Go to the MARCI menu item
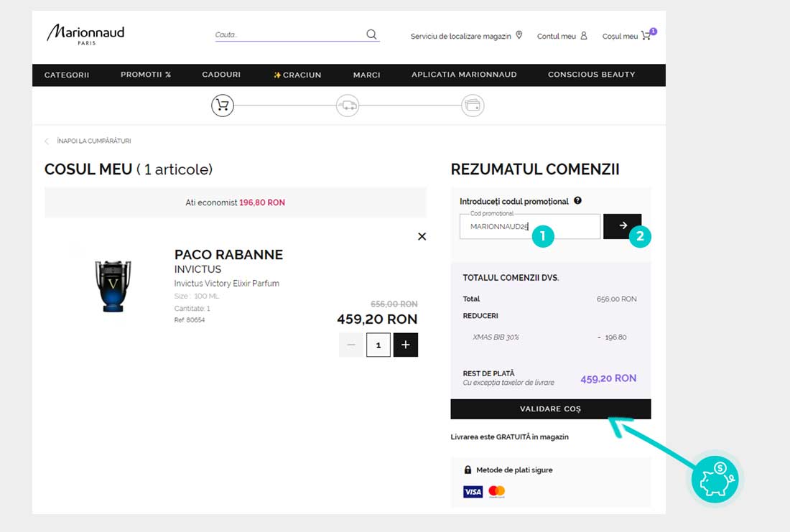790x532 pixels. click(x=366, y=75)
